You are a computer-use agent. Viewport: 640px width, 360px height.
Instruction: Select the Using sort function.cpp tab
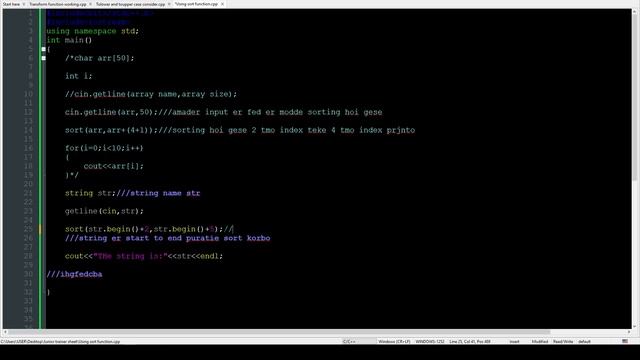coord(196,4)
